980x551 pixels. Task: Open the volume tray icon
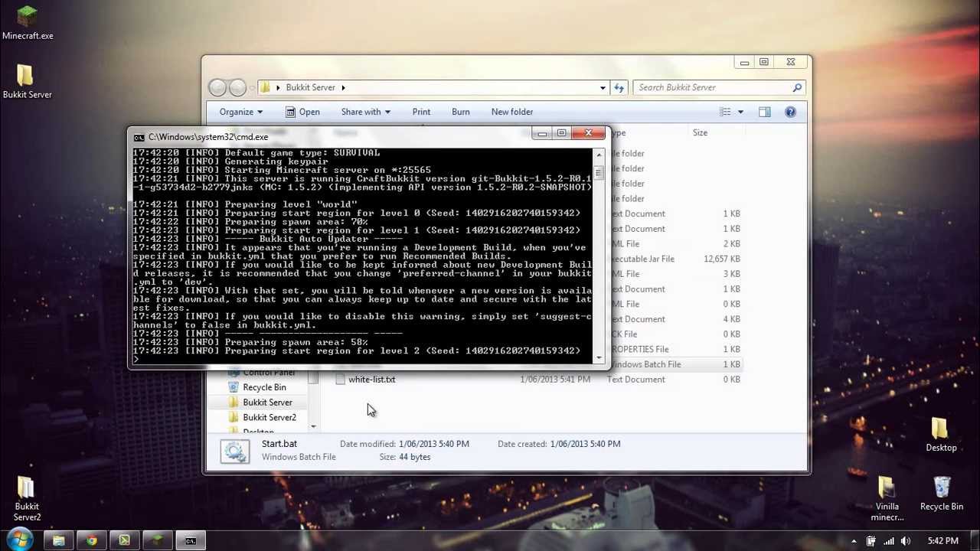pos(906,541)
